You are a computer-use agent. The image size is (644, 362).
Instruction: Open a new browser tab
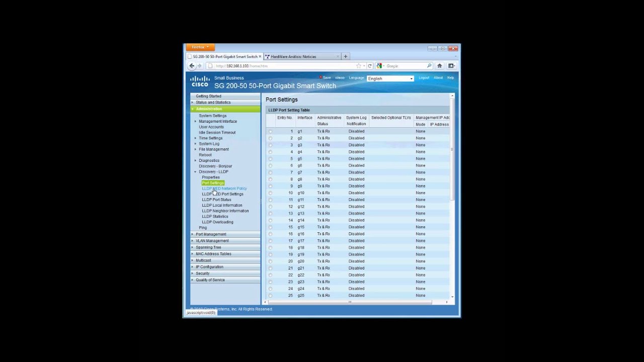pos(346,56)
